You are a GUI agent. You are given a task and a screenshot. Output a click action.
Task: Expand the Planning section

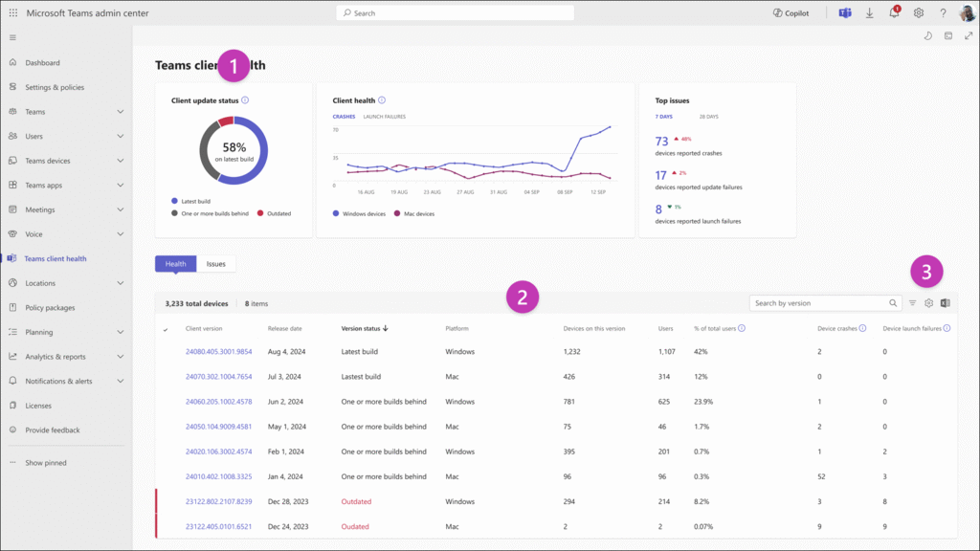120,332
